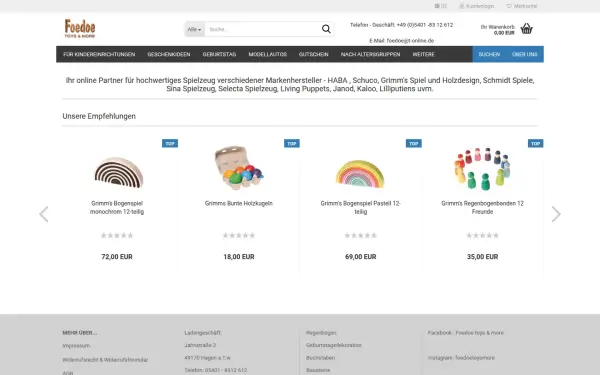Viewport: 600px width, 375px height.
Task: Click TOP badge on Regenbogenbanden
Action: point(535,143)
